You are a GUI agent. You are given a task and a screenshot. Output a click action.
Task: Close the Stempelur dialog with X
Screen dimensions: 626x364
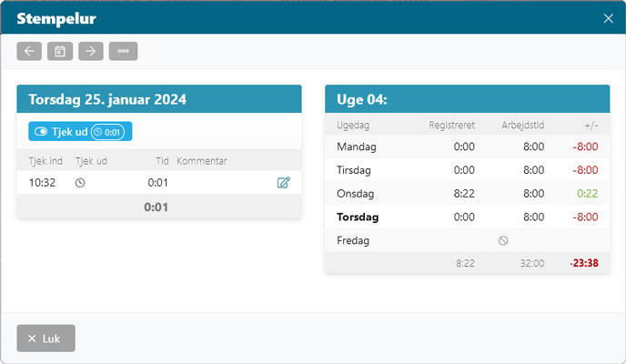point(609,18)
